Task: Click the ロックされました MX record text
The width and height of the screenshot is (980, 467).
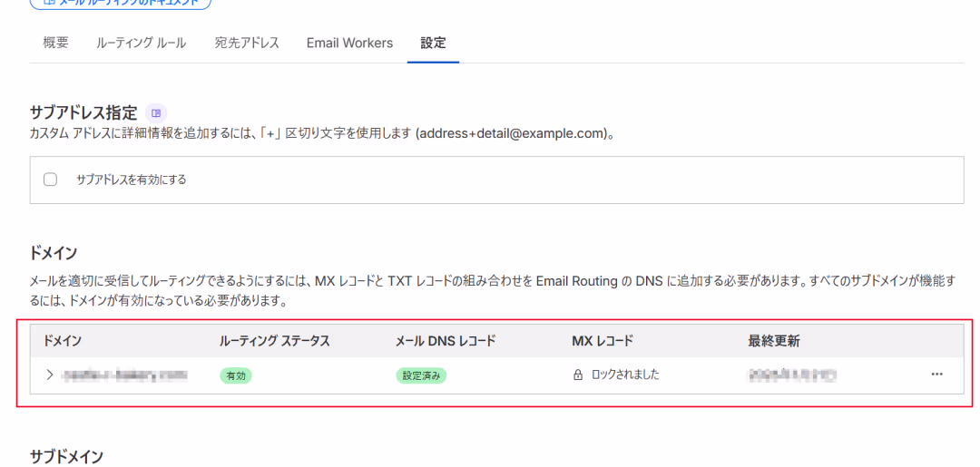Action: tap(625, 375)
